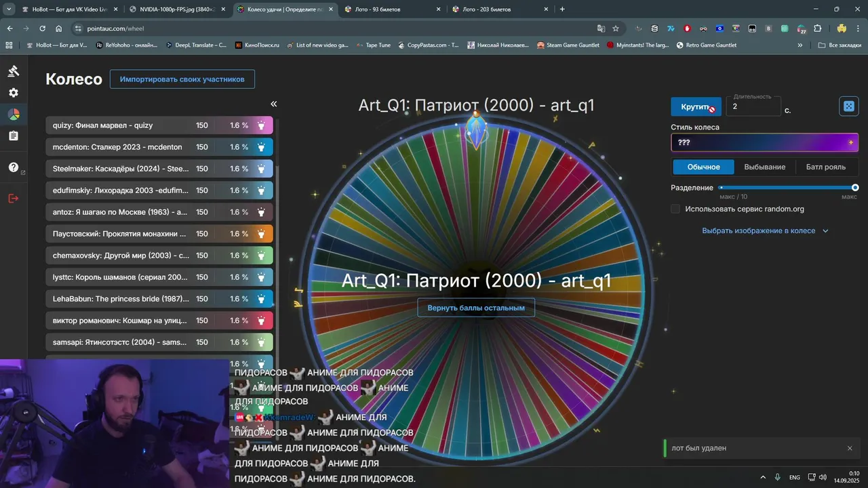Bookmark this page with star icon
This screenshot has width=868, height=488.
[616, 28]
